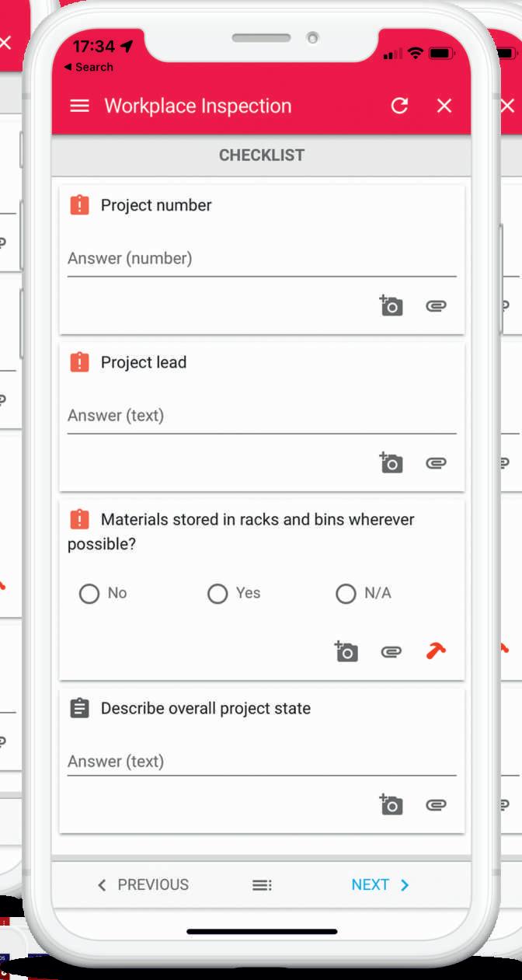This screenshot has width=522, height=980.
Task: Add photo to Project lead question
Action: click(x=391, y=462)
